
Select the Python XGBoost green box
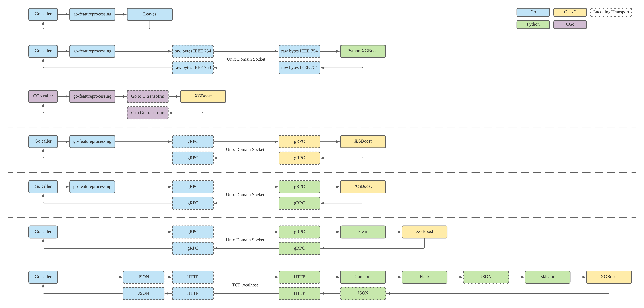pyautogui.click(x=363, y=51)
